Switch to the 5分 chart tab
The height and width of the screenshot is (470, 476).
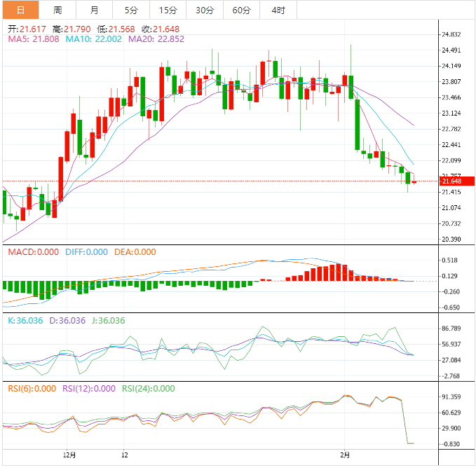131,10
